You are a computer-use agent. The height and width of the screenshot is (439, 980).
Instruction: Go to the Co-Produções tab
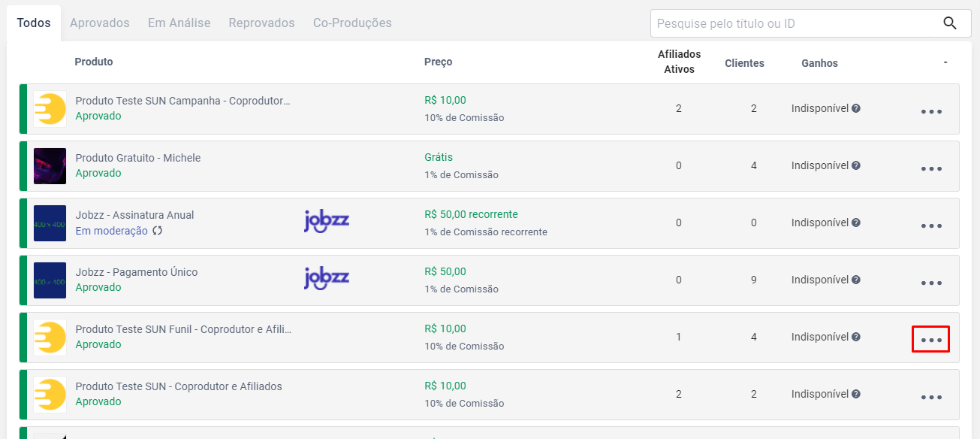[352, 23]
